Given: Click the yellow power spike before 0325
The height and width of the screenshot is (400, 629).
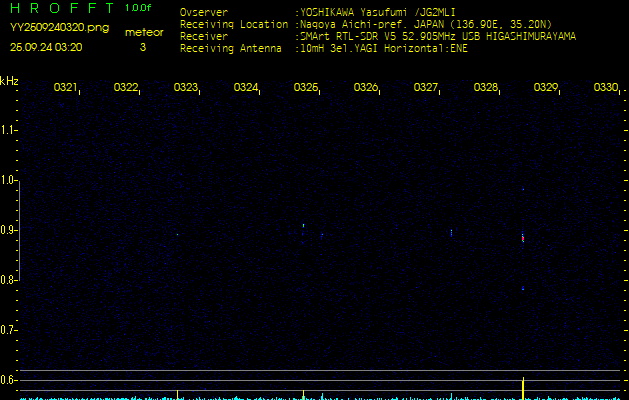Looking at the screenshot, I should coord(304,394).
